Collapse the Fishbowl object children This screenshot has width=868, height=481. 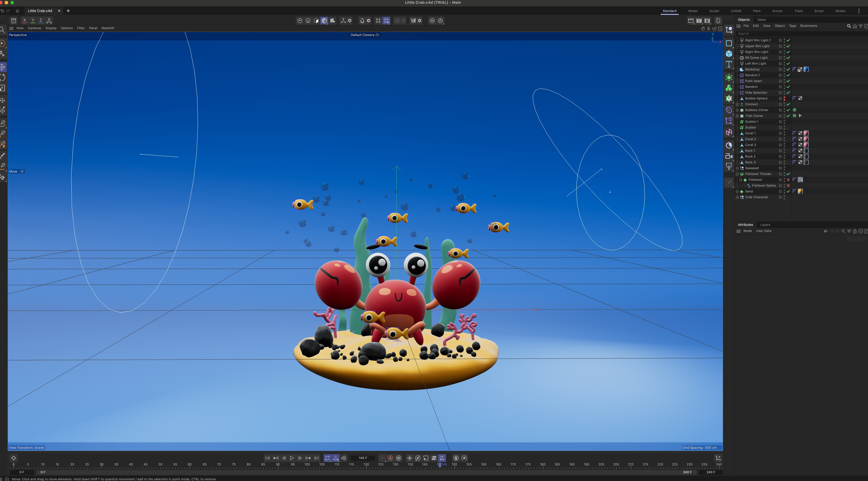click(741, 180)
